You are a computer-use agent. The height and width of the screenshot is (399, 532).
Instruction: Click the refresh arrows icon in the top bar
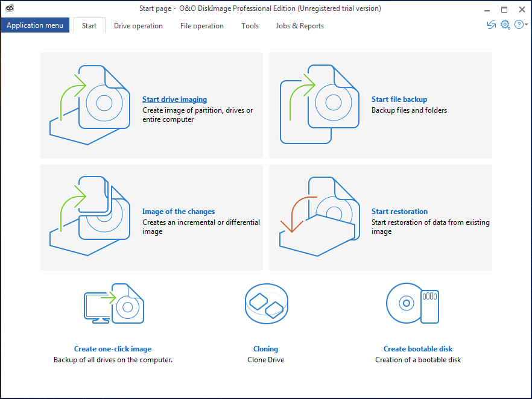(x=491, y=25)
